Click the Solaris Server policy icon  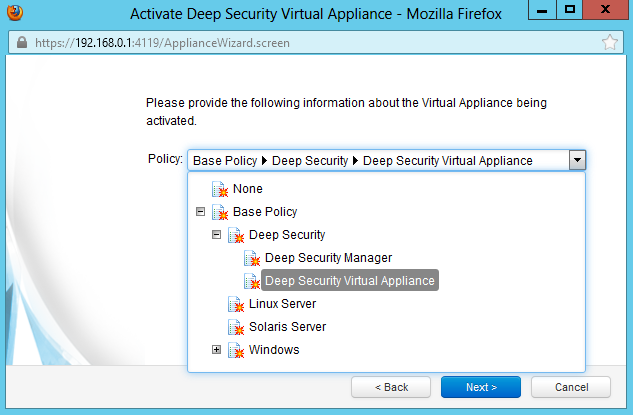coord(236,327)
